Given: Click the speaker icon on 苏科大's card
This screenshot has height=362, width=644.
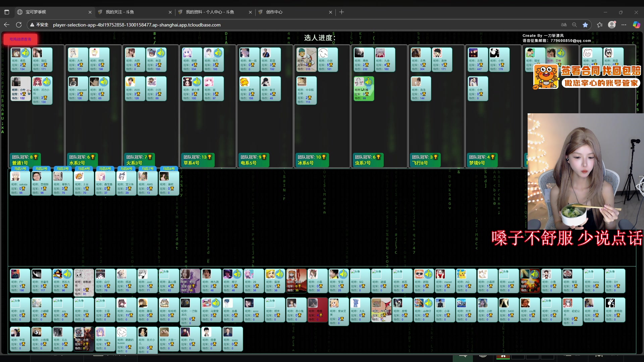Looking at the screenshot, I should [x=67, y=274].
